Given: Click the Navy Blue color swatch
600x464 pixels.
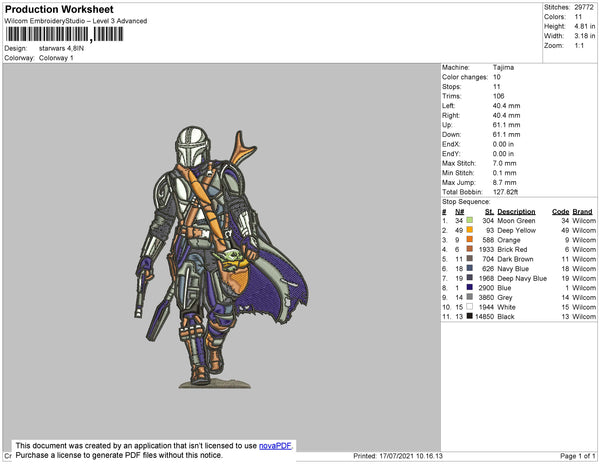Looking at the screenshot, I should coord(469,269).
